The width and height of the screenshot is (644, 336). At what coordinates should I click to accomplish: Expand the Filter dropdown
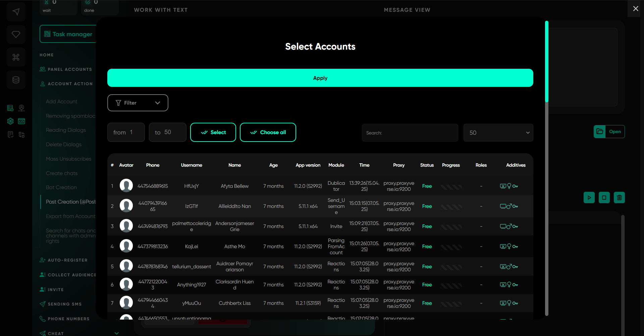138,103
